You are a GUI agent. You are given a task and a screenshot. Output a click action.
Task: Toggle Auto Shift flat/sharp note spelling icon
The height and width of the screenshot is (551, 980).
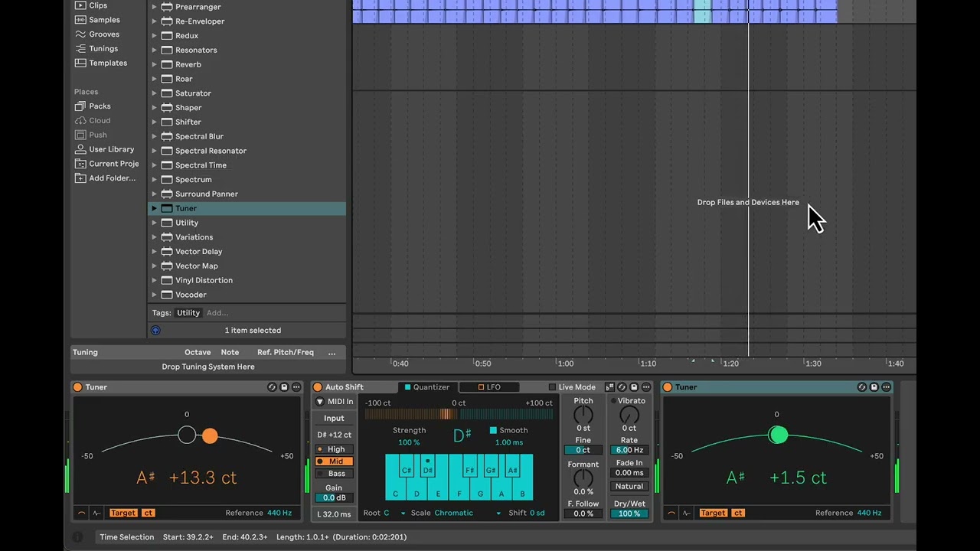pos(609,387)
